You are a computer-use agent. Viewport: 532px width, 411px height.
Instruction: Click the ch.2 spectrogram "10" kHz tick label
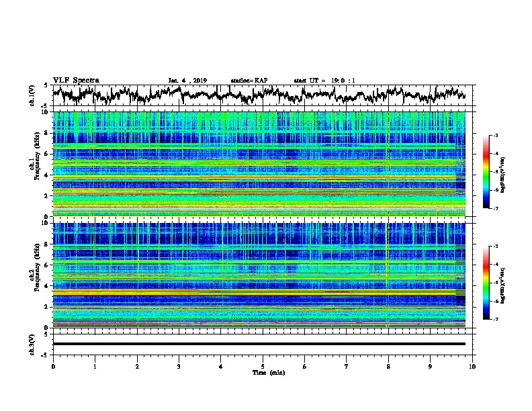pos(46,224)
